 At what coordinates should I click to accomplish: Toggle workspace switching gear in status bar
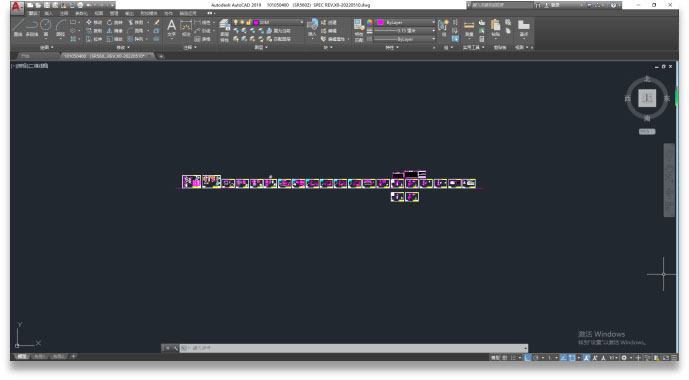[x=624, y=358]
